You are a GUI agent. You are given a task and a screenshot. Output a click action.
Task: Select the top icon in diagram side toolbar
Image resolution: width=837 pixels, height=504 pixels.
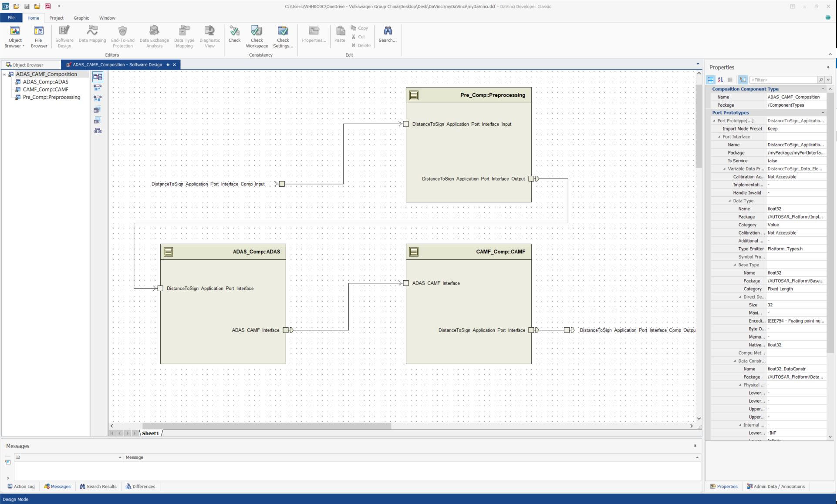(98, 77)
